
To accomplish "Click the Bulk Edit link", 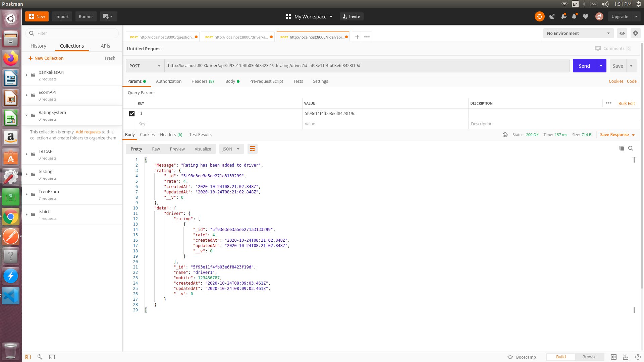I will 626,103.
